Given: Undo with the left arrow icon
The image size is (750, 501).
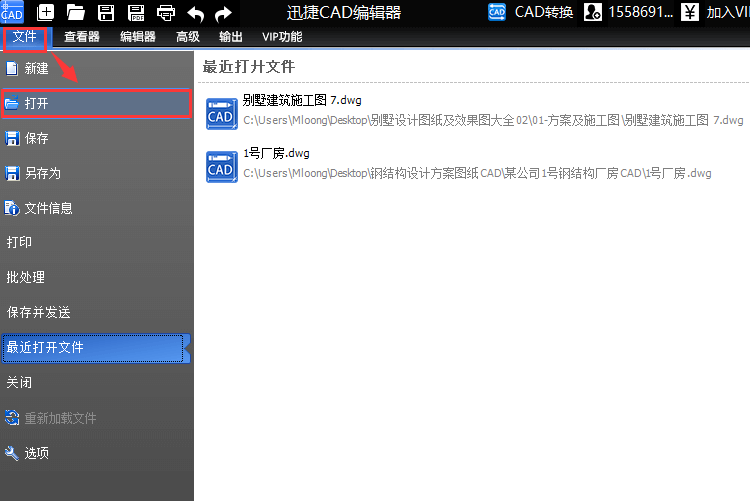Looking at the screenshot, I should [x=195, y=14].
